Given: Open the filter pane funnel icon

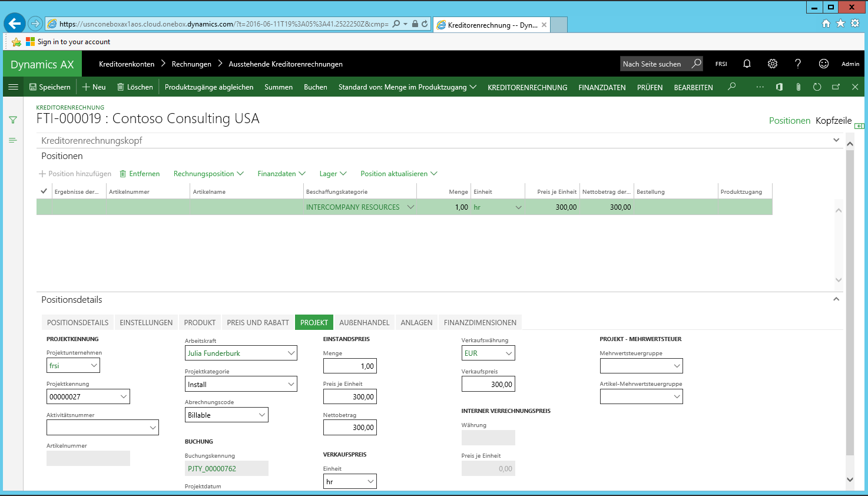Looking at the screenshot, I should pos(13,120).
